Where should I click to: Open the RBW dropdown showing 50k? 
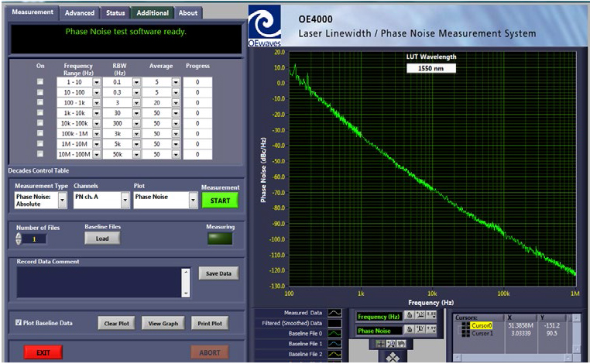click(136, 154)
